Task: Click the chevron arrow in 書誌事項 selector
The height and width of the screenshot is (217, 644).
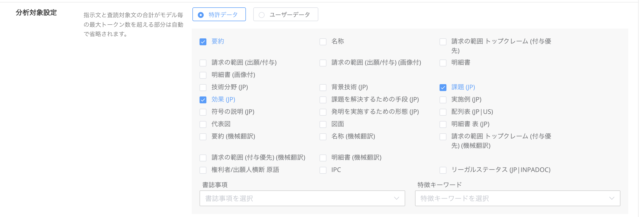Action: [x=396, y=198]
